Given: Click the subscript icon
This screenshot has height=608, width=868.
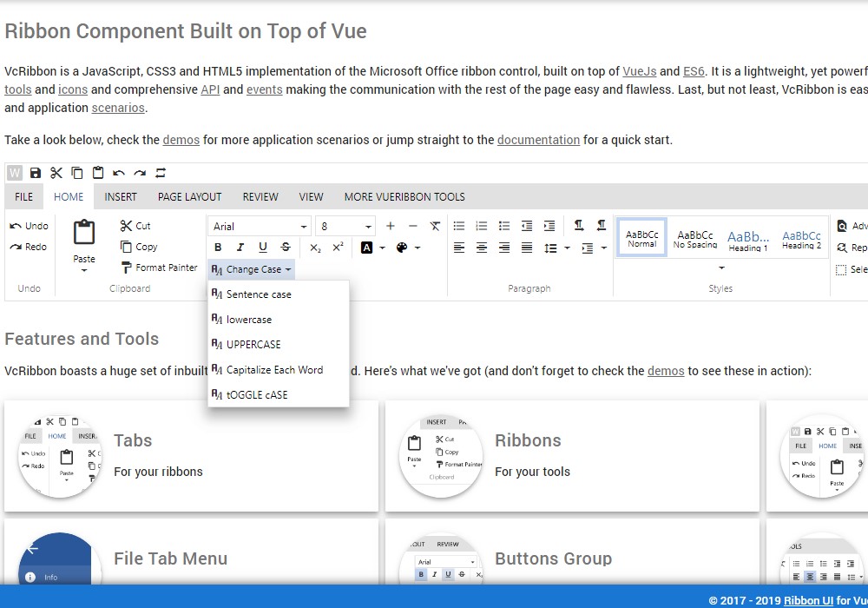Looking at the screenshot, I should click(315, 248).
